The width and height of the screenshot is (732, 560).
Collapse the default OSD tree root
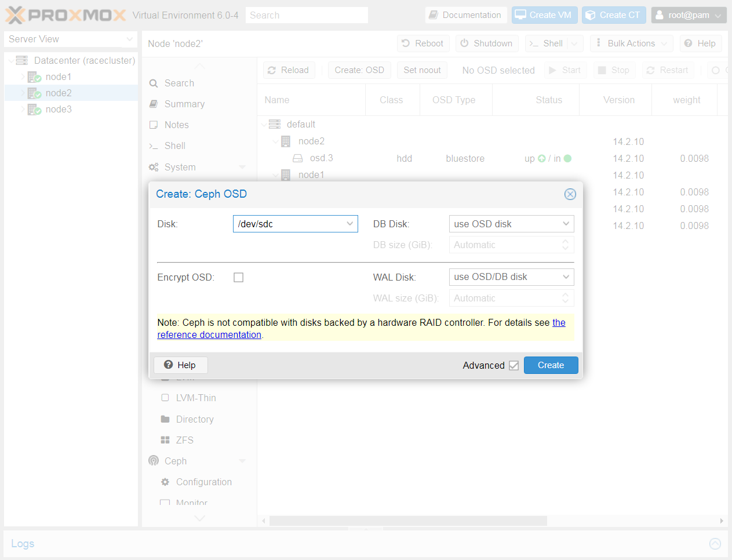tap(264, 124)
